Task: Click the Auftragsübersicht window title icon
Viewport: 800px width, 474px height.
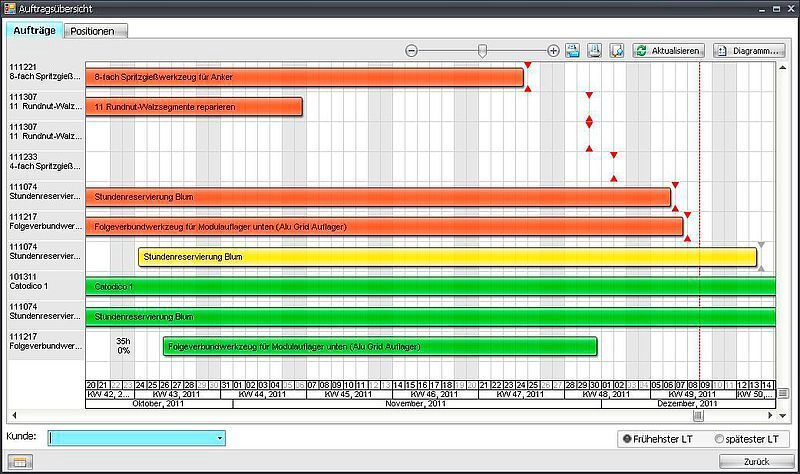Action: (x=10, y=8)
